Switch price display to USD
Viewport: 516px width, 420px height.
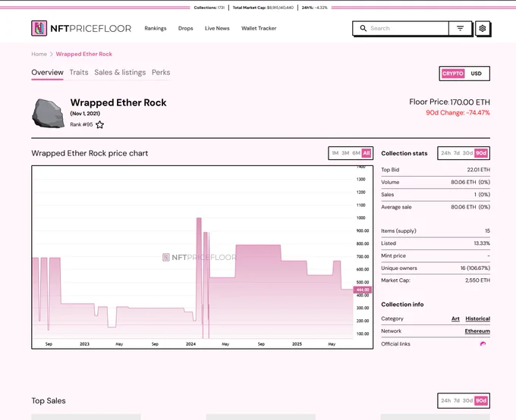476,74
